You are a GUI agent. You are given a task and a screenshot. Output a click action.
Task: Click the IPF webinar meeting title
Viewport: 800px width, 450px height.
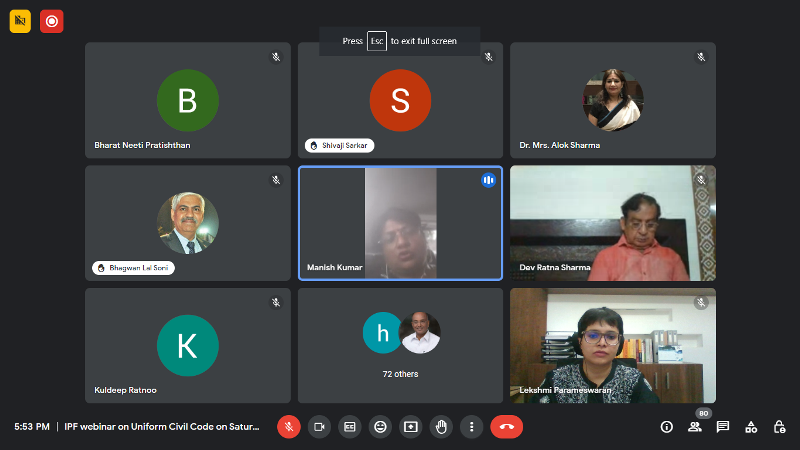tap(161, 426)
